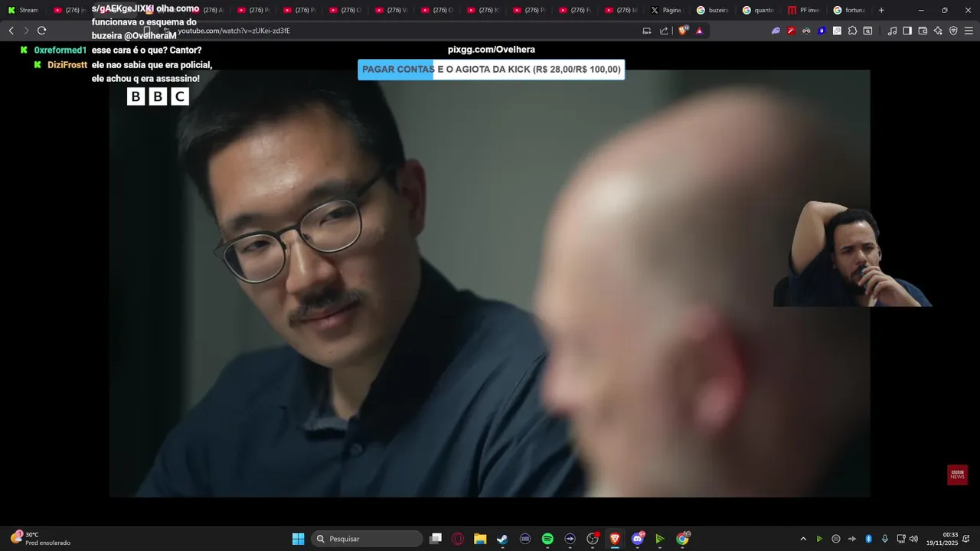The width and height of the screenshot is (980, 551).
Task: Switch to the Google quanto tab
Action: 758,10
